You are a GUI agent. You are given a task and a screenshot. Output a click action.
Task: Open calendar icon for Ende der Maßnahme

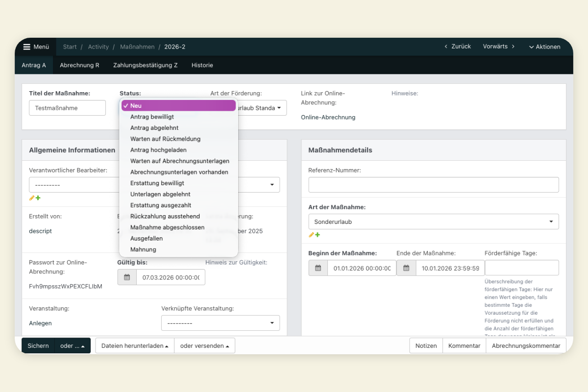click(406, 268)
